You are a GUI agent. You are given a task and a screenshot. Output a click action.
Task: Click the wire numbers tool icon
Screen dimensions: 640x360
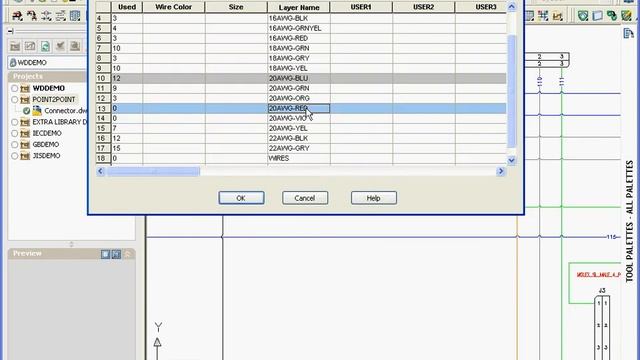point(61,16)
